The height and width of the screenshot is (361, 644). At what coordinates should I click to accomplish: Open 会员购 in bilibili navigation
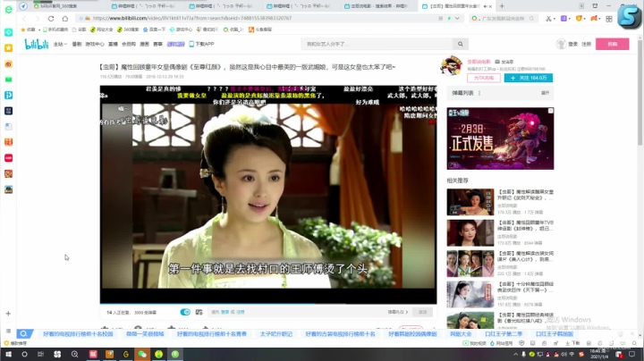click(x=129, y=44)
